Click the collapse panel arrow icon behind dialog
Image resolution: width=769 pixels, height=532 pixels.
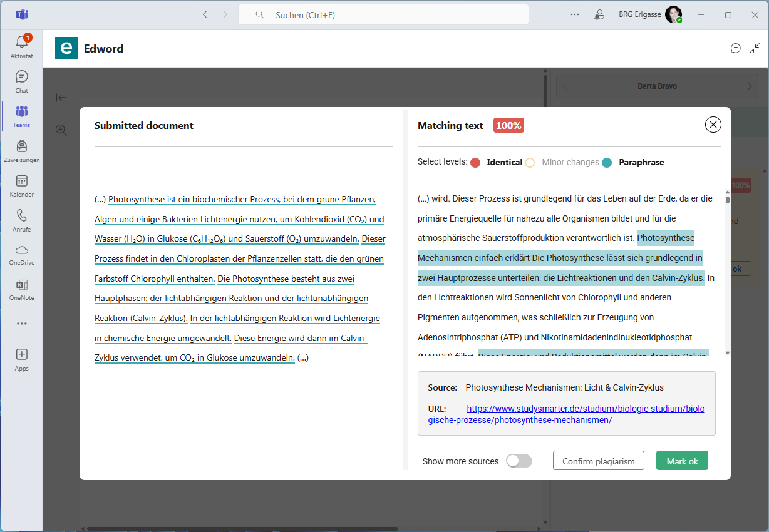coord(61,97)
